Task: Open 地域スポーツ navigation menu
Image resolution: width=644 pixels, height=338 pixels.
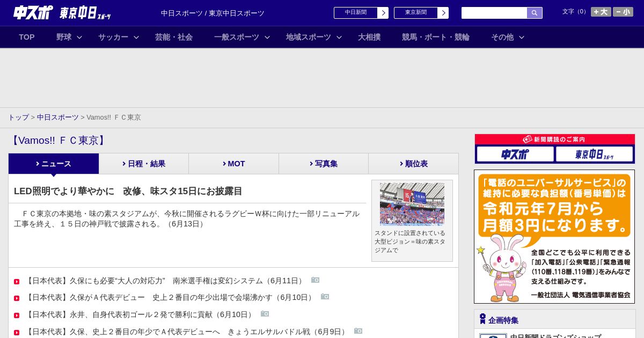Action: pos(309,37)
